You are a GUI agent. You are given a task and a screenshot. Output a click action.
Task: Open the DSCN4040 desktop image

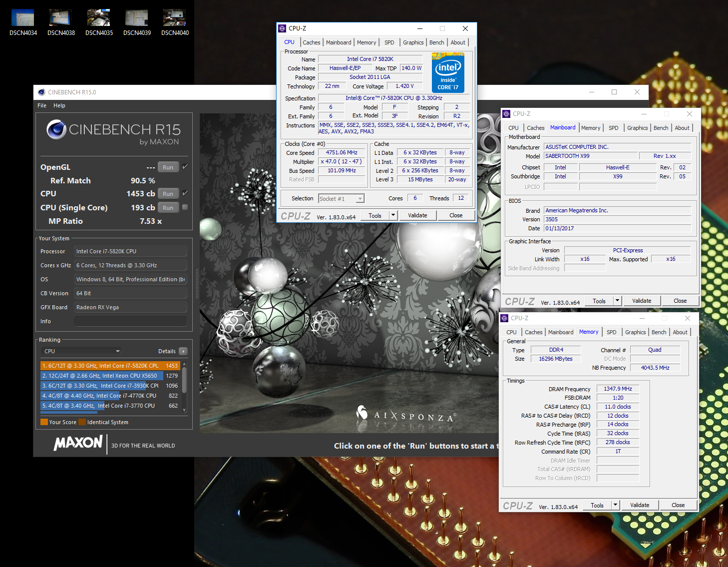tap(175, 22)
